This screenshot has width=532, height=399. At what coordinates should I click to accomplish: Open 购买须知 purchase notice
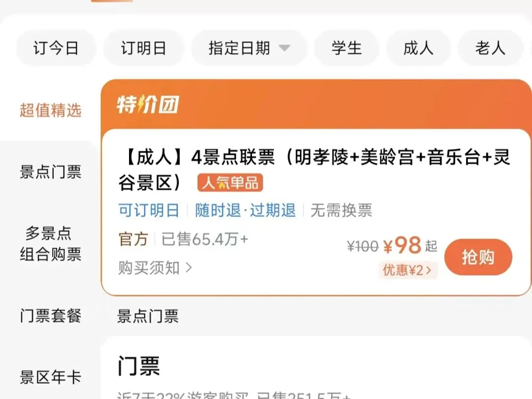155,267
